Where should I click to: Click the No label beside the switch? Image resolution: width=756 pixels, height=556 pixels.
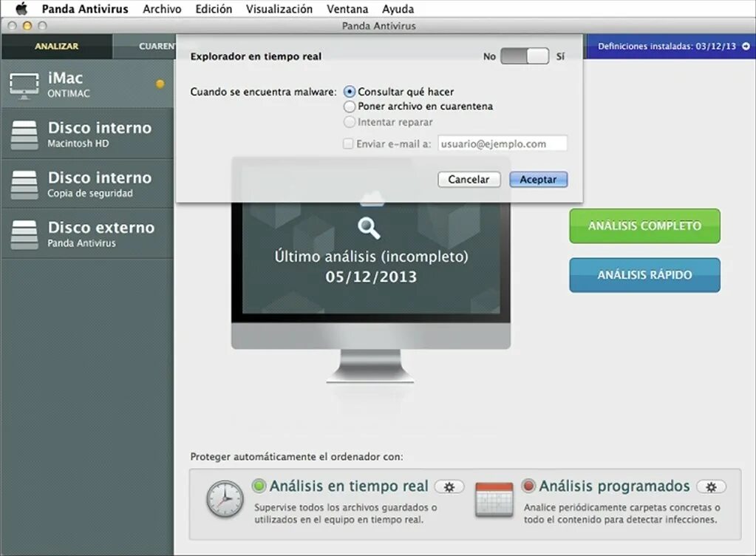pyautogui.click(x=489, y=56)
